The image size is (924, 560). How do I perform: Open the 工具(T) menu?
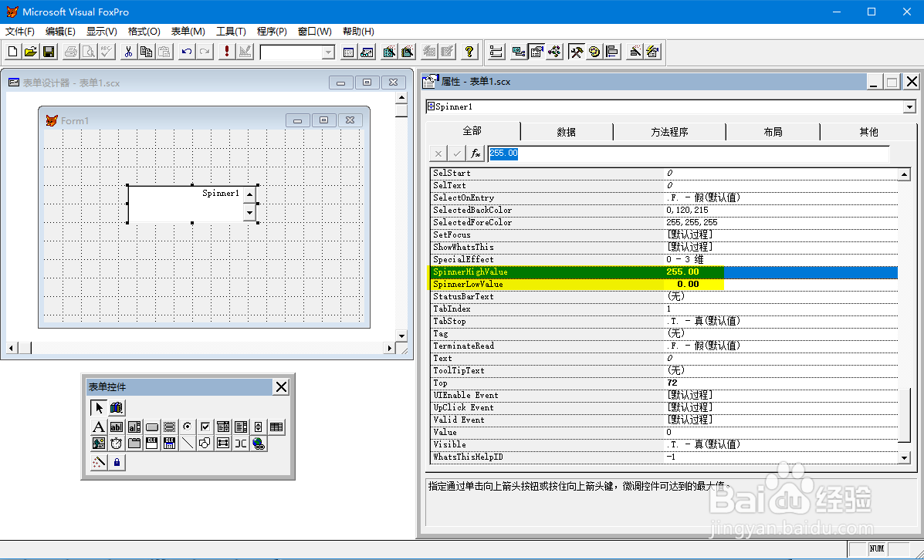point(231,31)
